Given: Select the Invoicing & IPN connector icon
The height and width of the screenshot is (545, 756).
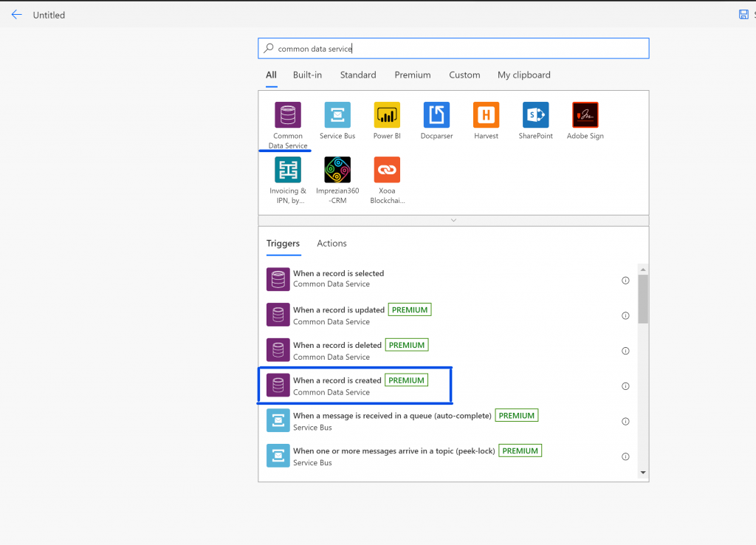Looking at the screenshot, I should (x=288, y=170).
